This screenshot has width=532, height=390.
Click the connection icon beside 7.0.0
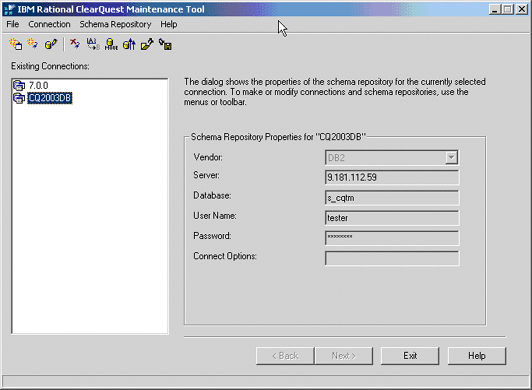click(x=19, y=85)
